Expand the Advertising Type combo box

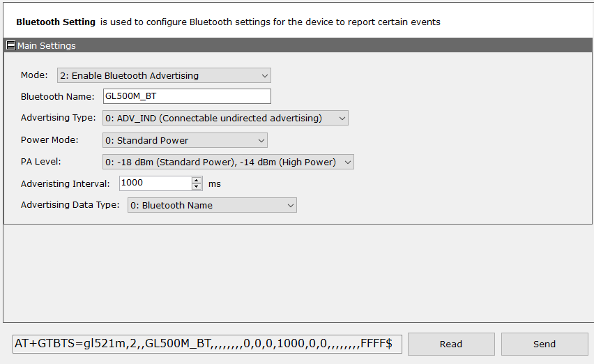click(225, 119)
